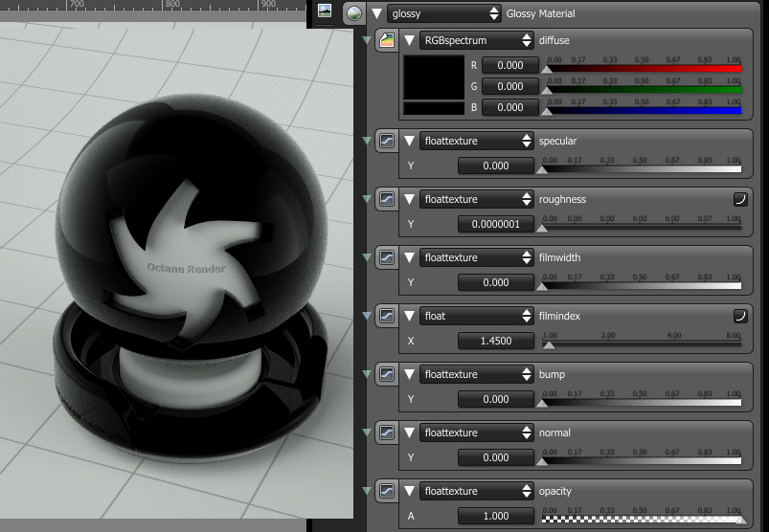Click the bump Y value field
Screen dimensions: 769x532
click(x=496, y=399)
